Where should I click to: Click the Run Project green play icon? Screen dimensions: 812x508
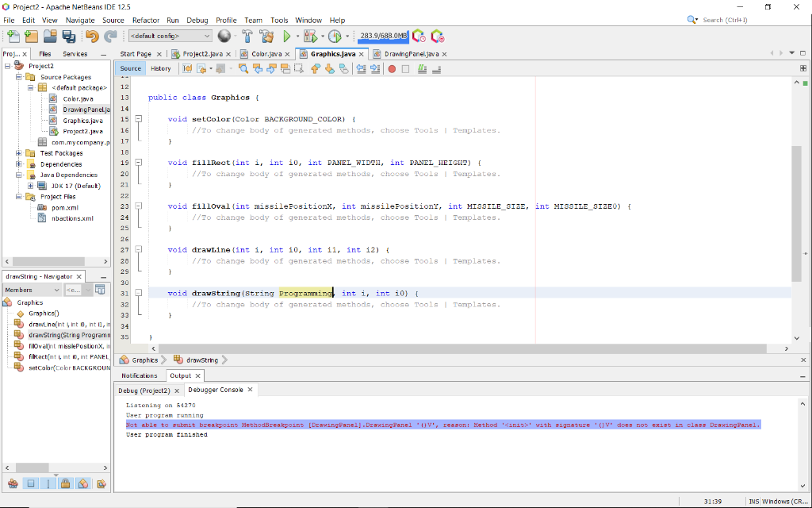pyautogui.click(x=286, y=36)
